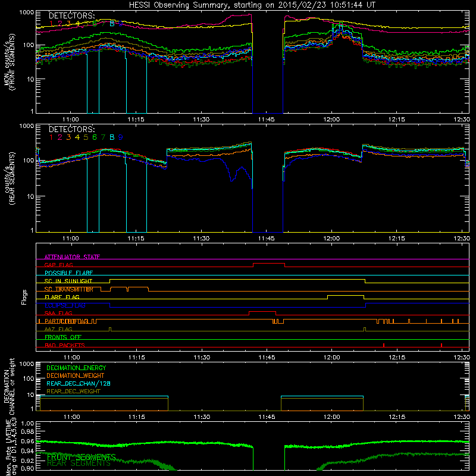Click the SAA_FLAG label
Viewport: 476px width, 476px height.
[58, 314]
